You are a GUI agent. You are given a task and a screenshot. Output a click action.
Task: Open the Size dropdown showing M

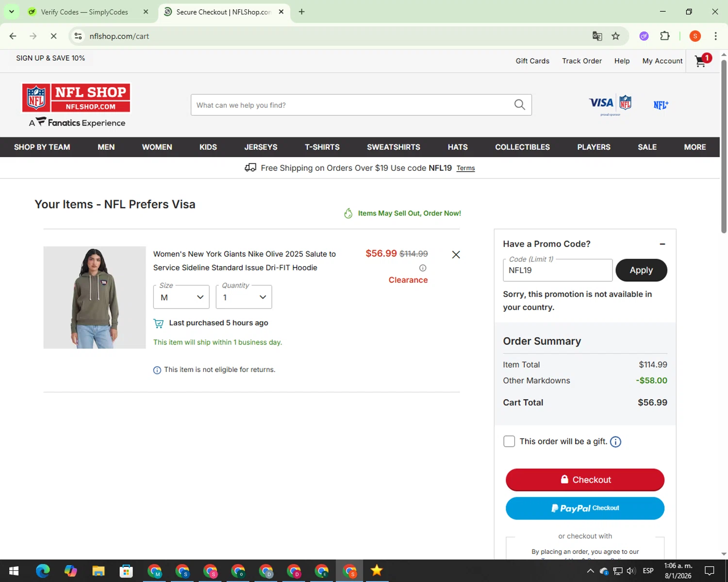[181, 297]
